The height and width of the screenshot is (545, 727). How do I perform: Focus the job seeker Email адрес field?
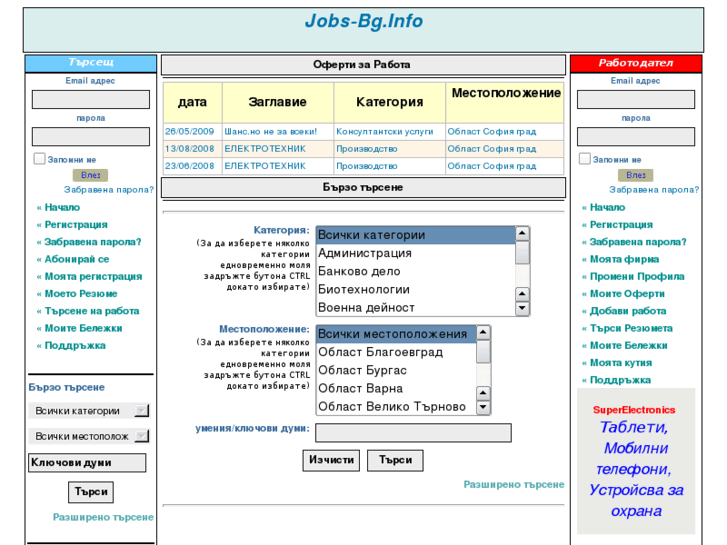click(90, 100)
